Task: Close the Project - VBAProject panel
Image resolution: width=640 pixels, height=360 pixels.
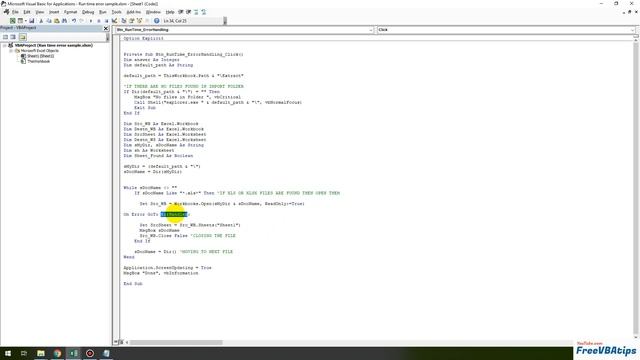Action: pyautogui.click(x=106, y=28)
